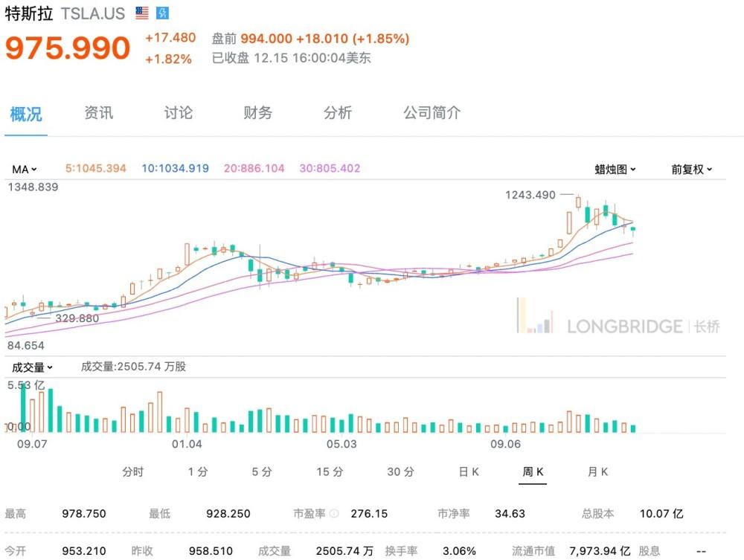The width and height of the screenshot is (744, 560).
Task: Expand the 蜡烛图 chart type dropdown
Action: (615, 170)
